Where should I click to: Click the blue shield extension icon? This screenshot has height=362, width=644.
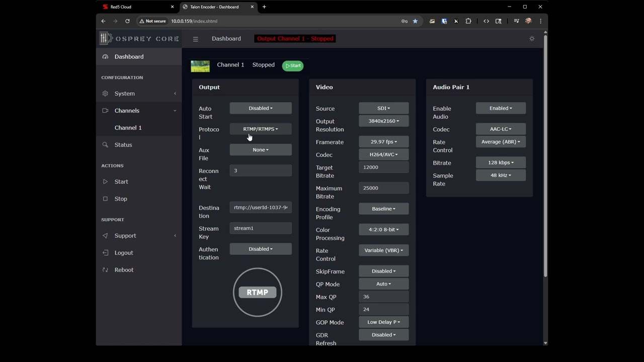444,21
